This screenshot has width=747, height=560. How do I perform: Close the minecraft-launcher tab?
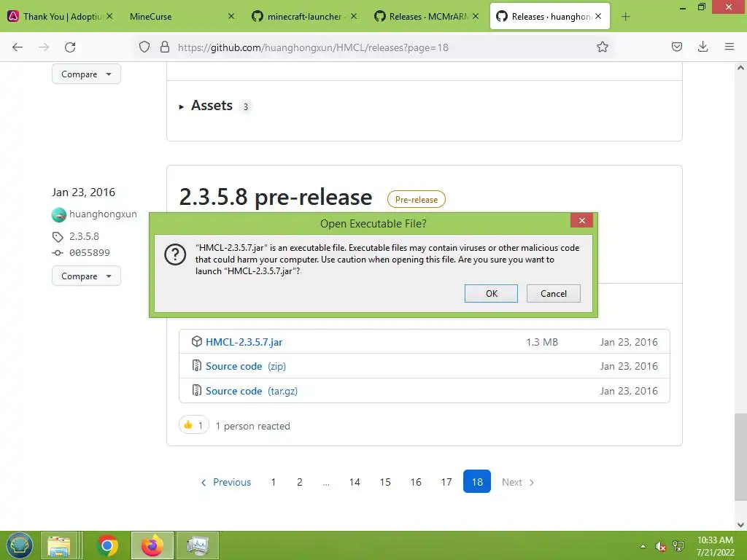(354, 16)
